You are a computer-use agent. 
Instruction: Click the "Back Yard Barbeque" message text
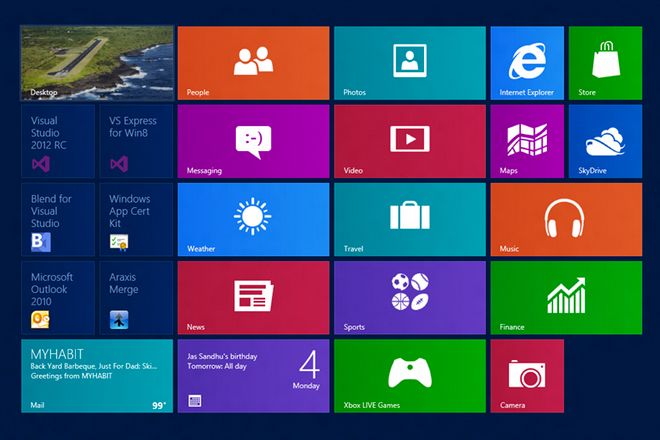pyautogui.click(x=93, y=366)
